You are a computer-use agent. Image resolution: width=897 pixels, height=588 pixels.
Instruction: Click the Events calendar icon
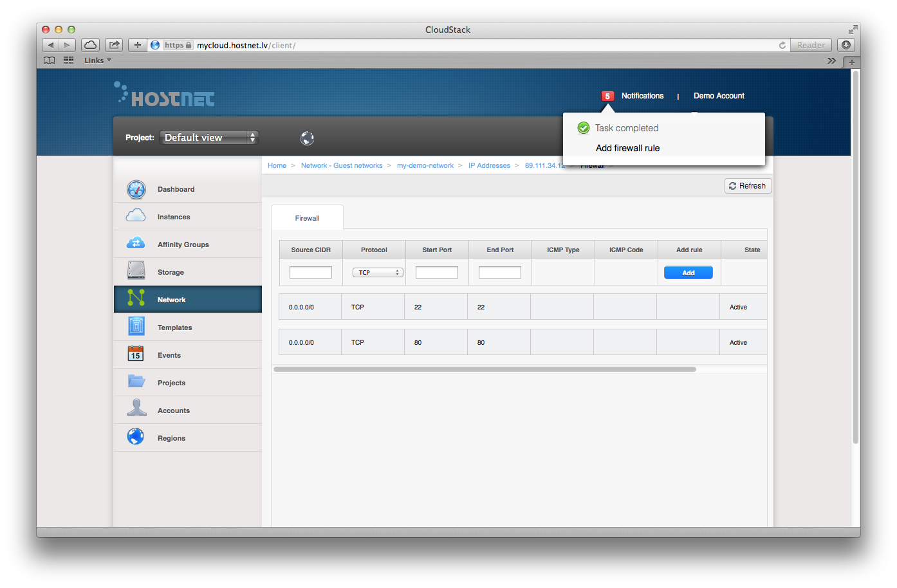[x=136, y=354]
